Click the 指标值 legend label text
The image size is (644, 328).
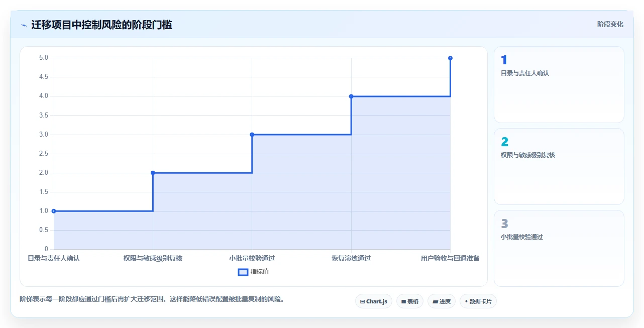260,272
